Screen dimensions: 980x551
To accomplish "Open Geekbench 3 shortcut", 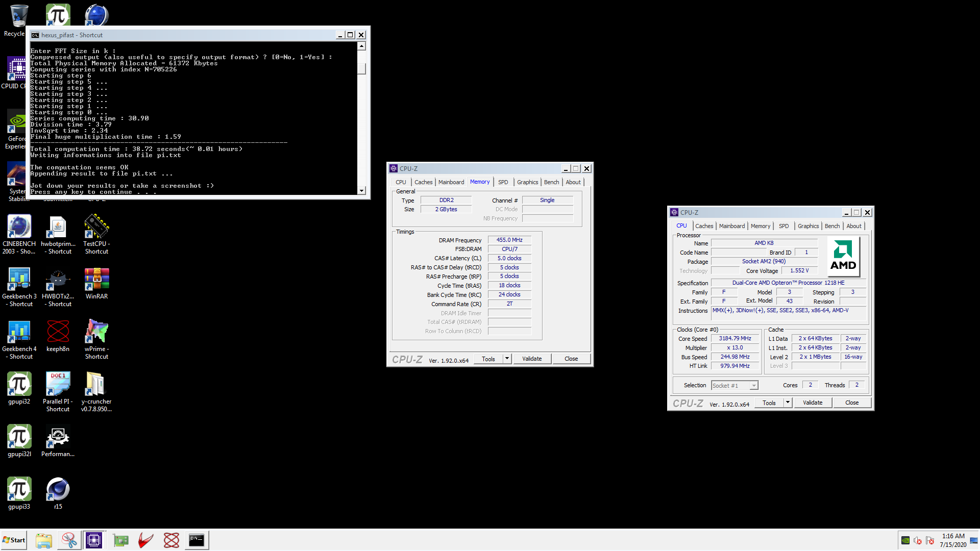I will pyautogui.click(x=19, y=287).
